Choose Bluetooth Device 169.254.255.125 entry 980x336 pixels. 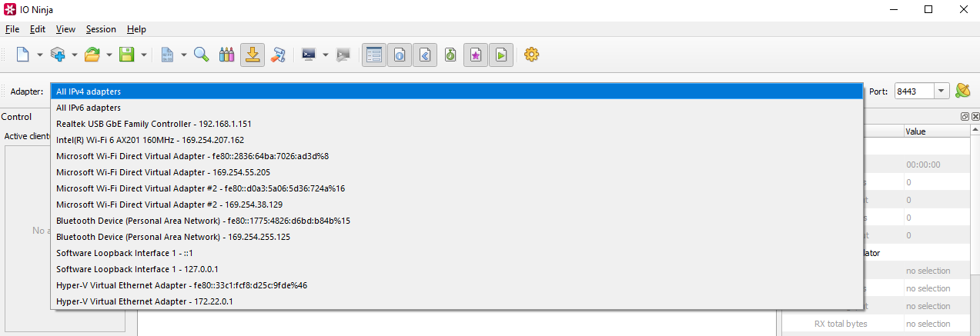click(457, 237)
